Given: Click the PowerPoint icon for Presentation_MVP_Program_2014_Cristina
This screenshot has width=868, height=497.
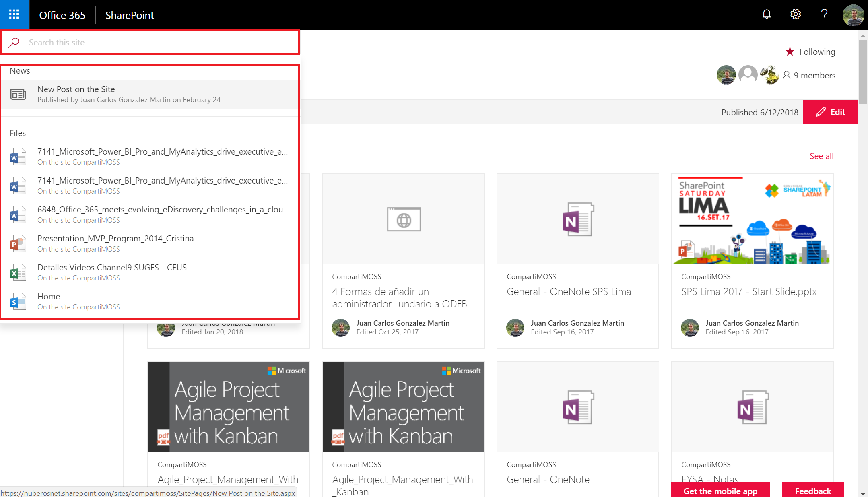Looking at the screenshot, I should coord(18,243).
